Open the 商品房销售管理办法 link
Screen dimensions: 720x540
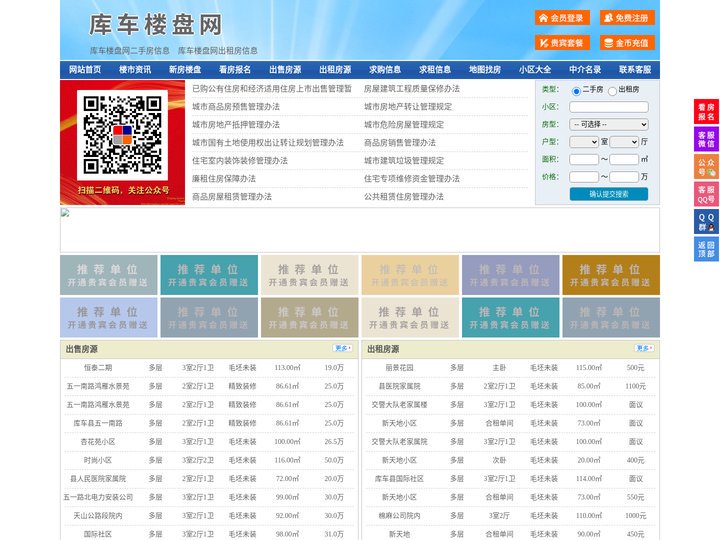400,142
